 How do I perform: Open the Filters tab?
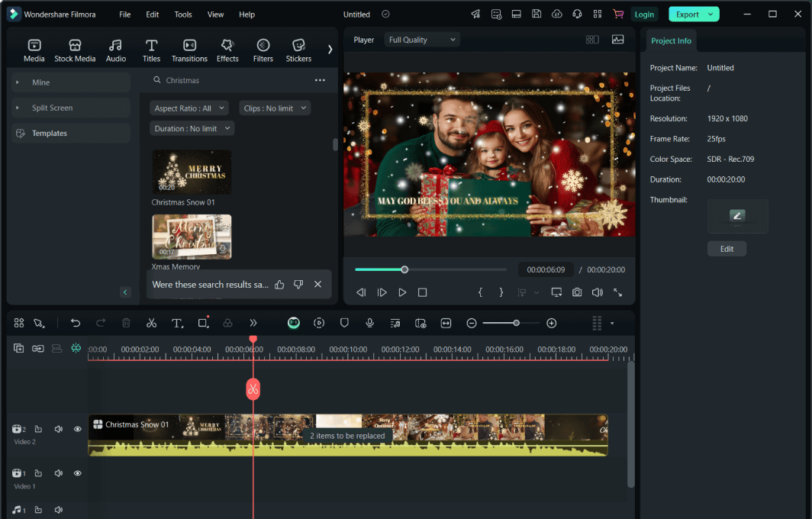pyautogui.click(x=263, y=51)
